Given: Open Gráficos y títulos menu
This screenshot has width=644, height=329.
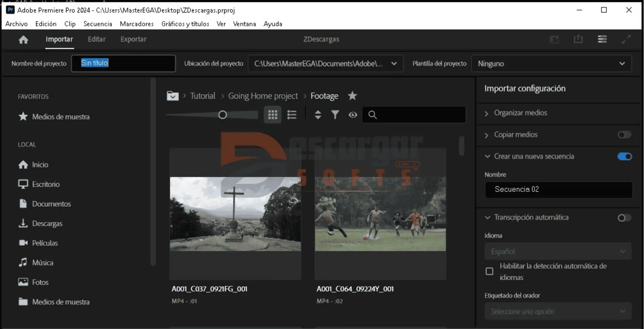Looking at the screenshot, I should point(185,24).
